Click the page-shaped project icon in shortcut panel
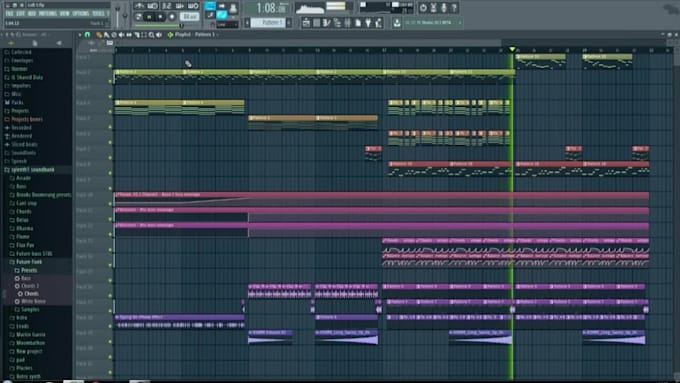The height and width of the screenshot is (383, 680). [x=358, y=23]
